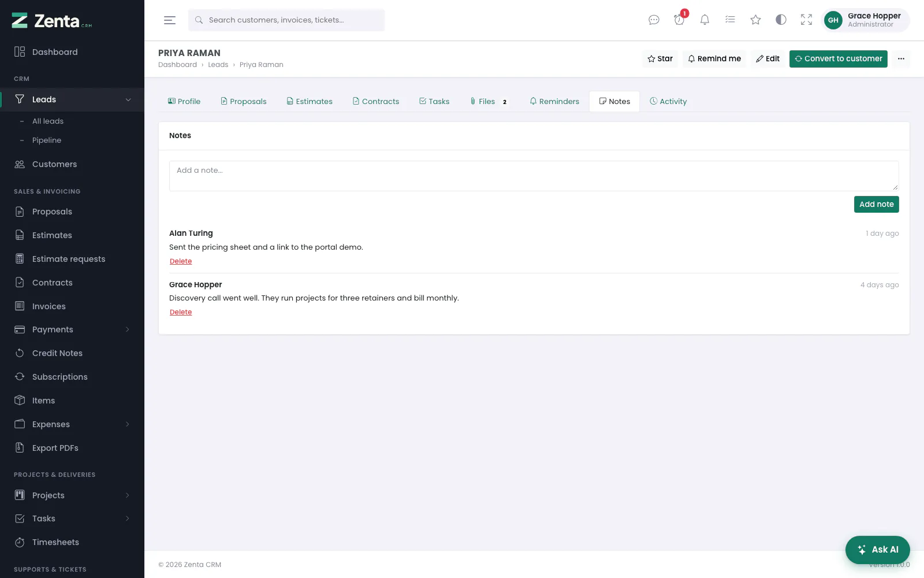This screenshot has width=924, height=578.
Task: Open Invoices in the sidebar
Action: coord(72,306)
